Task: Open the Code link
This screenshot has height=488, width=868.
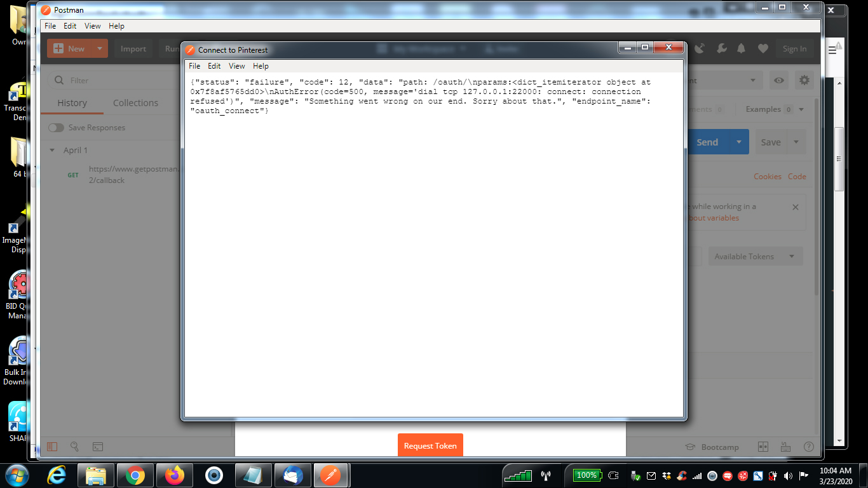Action: tap(797, 177)
